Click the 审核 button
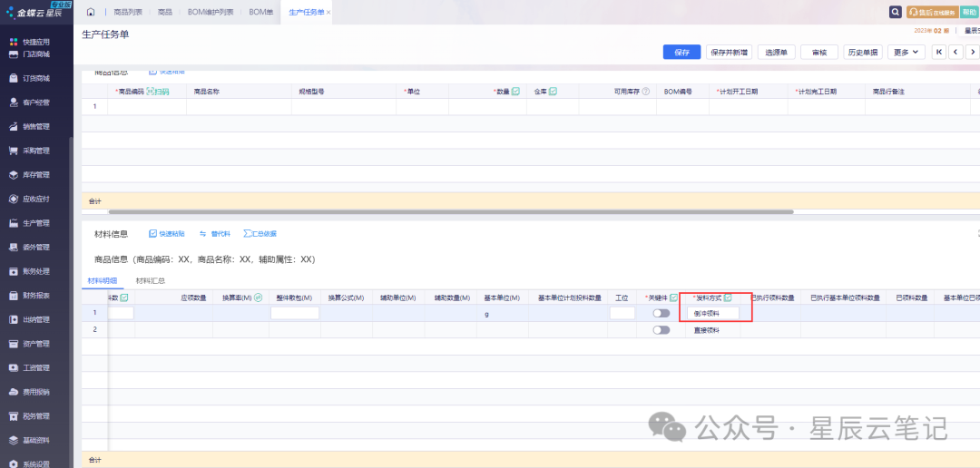Image resolution: width=980 pixels, height=468 pixels. (x=818, y=52)
